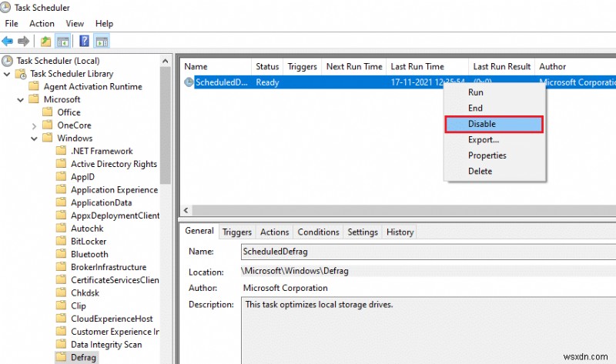Click the Defrag folder icon
This screenshot has height=364, width=616.
tap(61, 357)
